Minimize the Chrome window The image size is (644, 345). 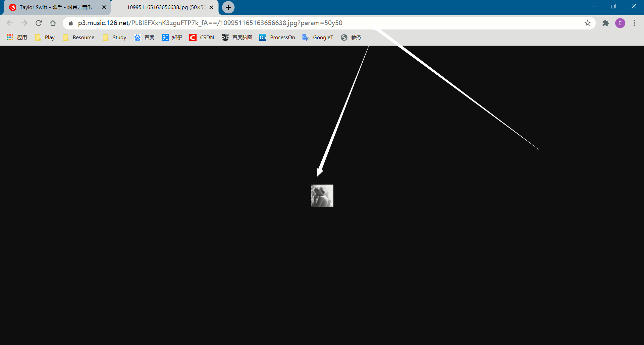593,6
